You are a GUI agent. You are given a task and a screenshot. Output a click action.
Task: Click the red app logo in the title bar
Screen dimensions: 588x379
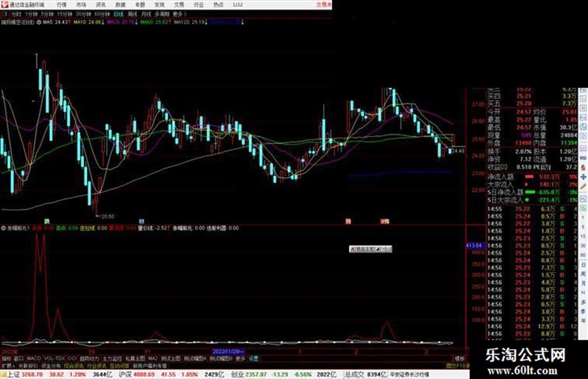click(4, 4)
